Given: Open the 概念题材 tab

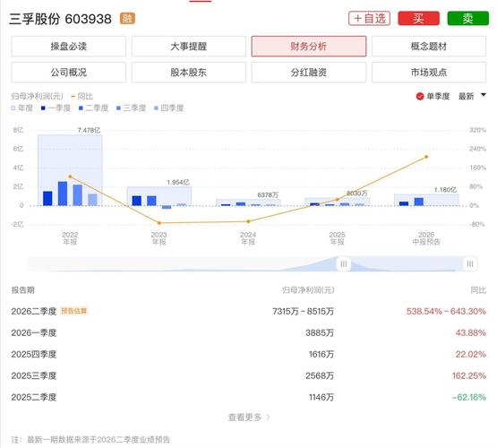Looking at the screenshot, I should (x=429, y=47).
